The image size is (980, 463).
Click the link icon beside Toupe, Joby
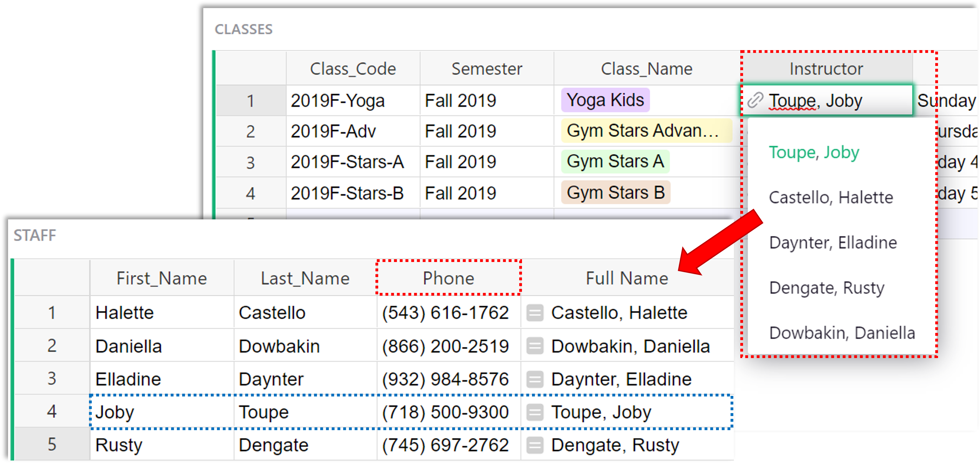755,100
